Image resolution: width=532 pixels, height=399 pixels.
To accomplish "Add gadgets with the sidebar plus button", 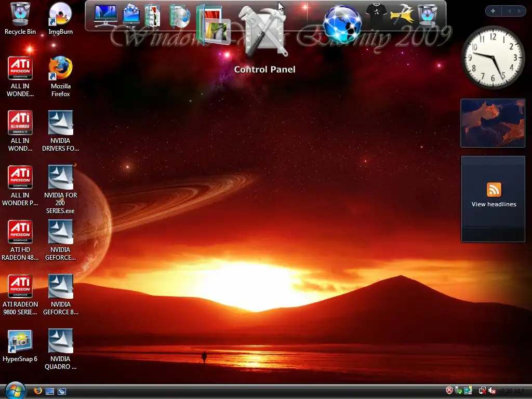I will [x=493, y=11].
